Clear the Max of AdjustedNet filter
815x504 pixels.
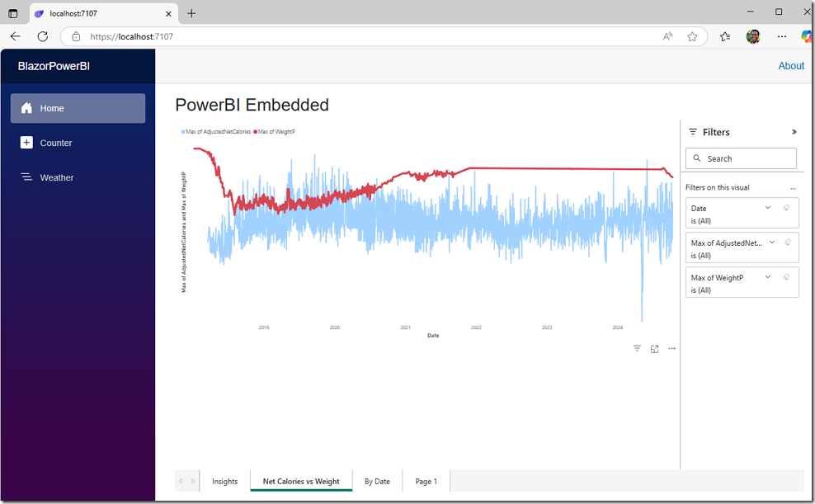point(788,243)
